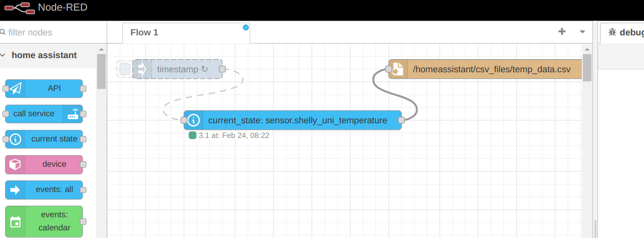The height and width of the screenshot is (238, 644).
Task: Click the debug tab bug icon
Action: click(612, 32)
